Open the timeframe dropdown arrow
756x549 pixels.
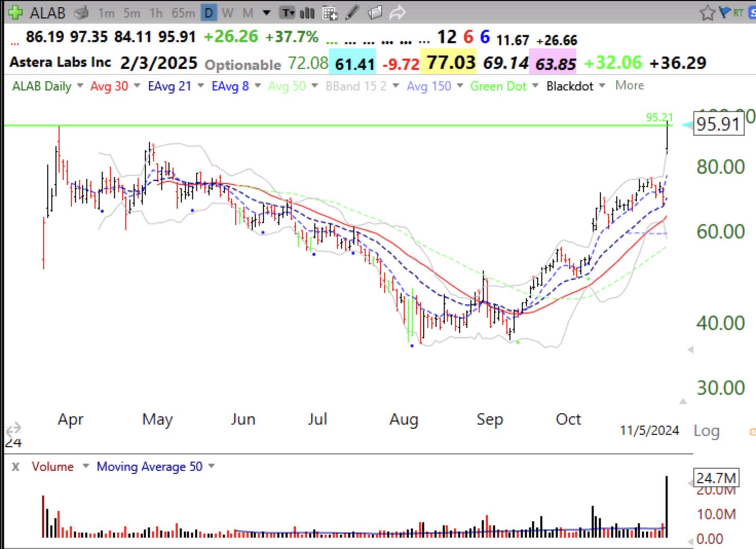pos(266,13)
